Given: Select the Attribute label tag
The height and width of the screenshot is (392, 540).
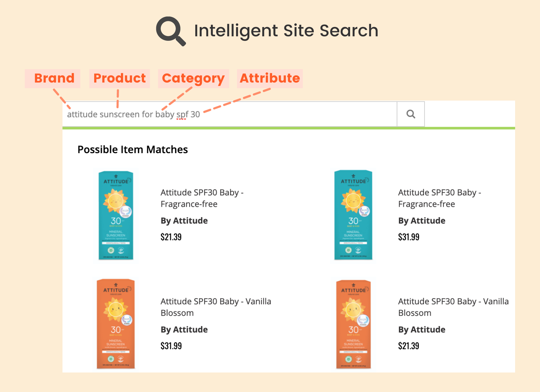Looking at the screenshot, I should (x=270, y=78).
